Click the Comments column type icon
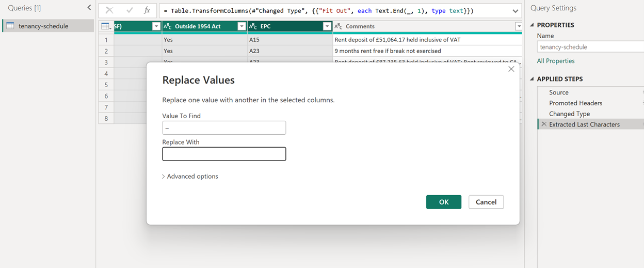 point(339,26)
